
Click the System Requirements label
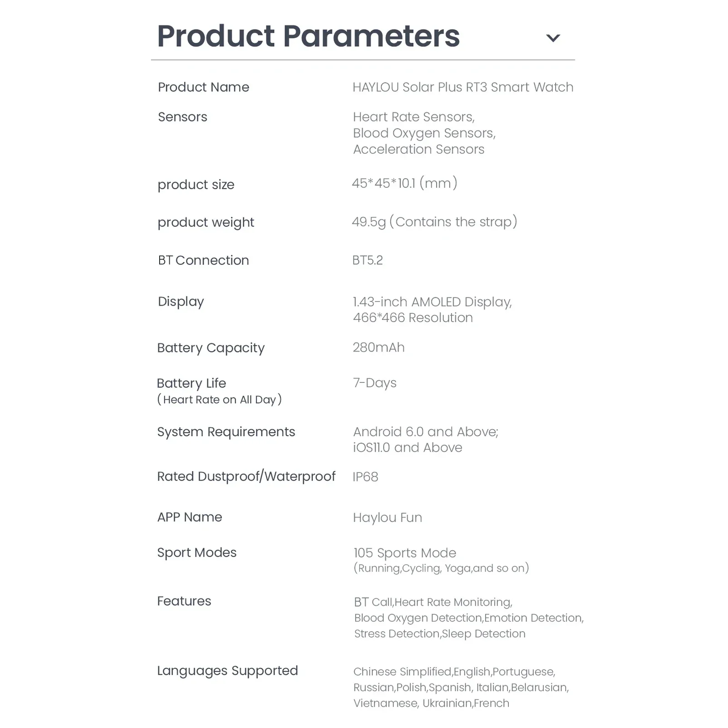(x=226, y=432)
